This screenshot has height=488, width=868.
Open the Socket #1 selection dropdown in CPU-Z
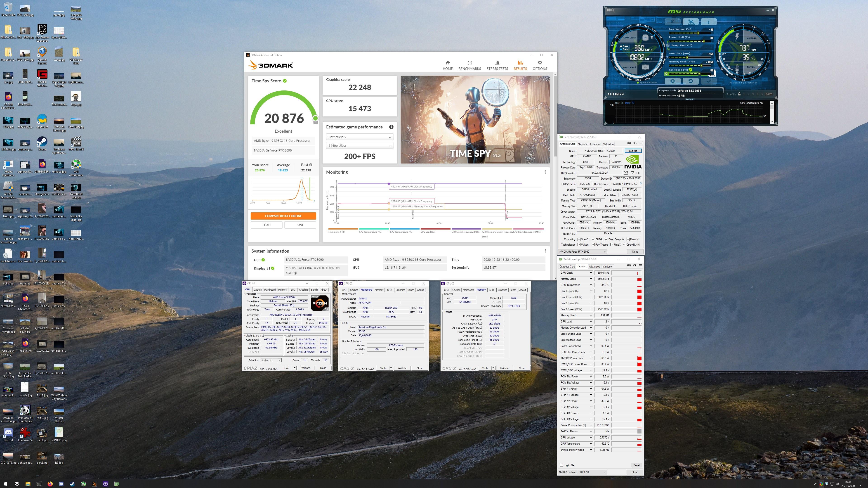click(271, 360)
